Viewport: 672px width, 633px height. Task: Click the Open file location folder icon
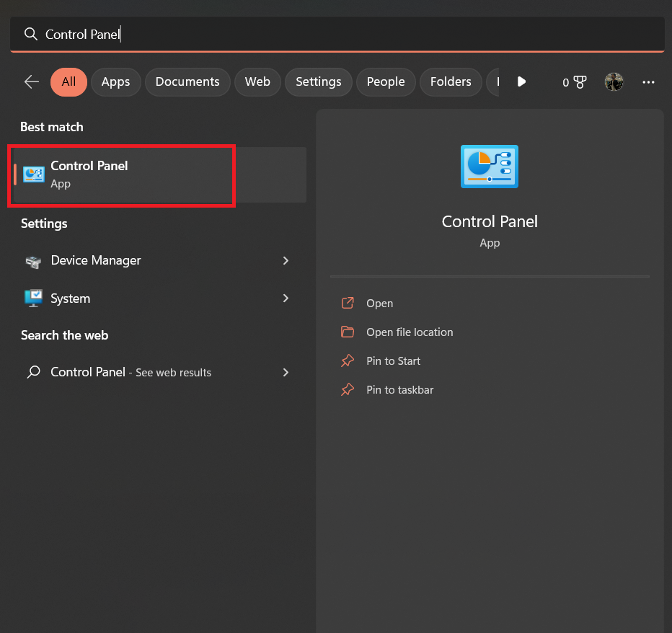point(348,332)
